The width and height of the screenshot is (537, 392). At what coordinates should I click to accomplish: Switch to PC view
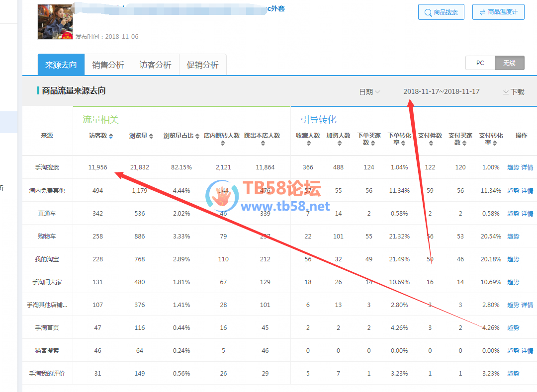click(x=480, y=63)
